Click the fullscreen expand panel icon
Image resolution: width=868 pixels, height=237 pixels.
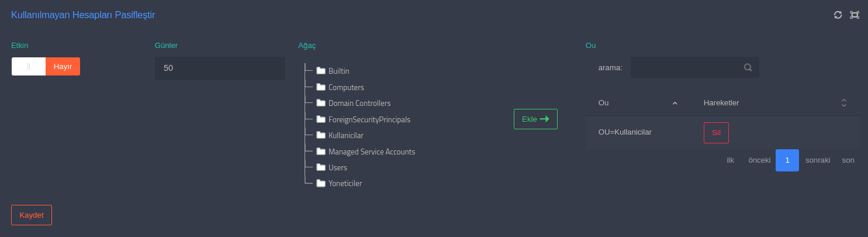click(855, 15)
